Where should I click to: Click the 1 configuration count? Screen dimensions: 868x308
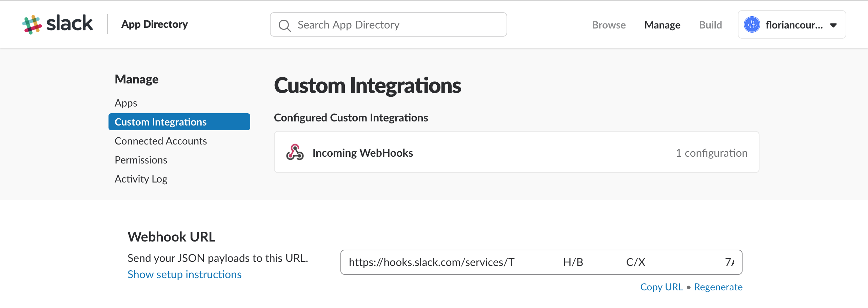click(x=711, y=153)
